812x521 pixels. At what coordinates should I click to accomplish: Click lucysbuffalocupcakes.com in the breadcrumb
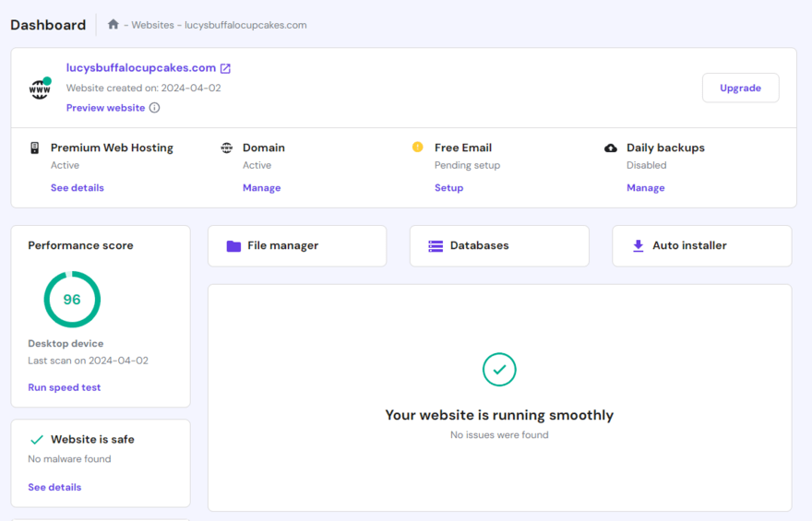coord(245,25)
